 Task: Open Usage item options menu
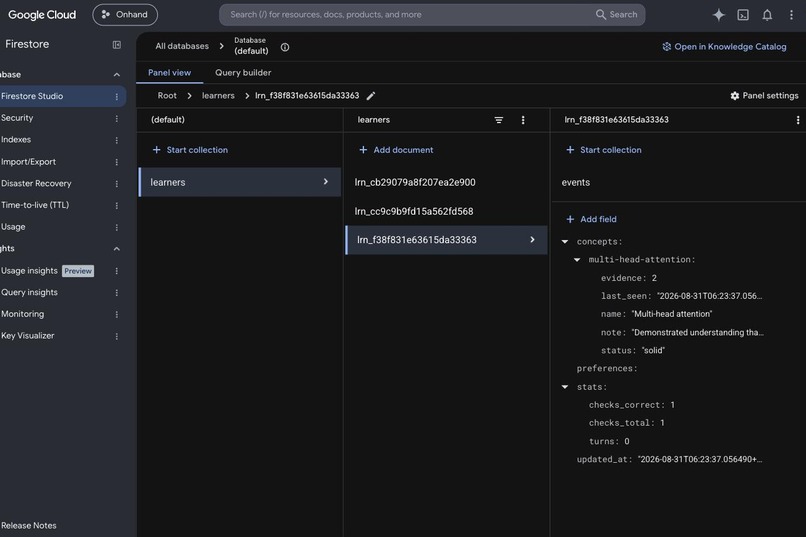117,227
